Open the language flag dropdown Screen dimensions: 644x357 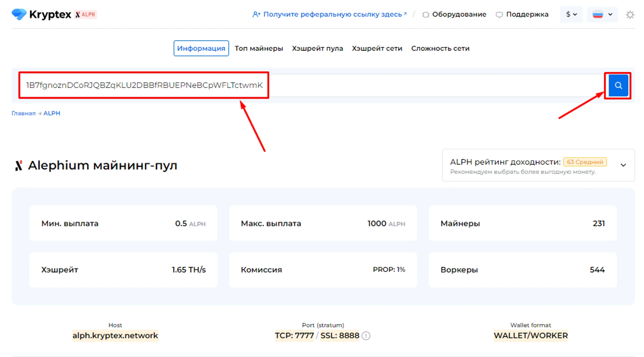[x=602, y=14]
